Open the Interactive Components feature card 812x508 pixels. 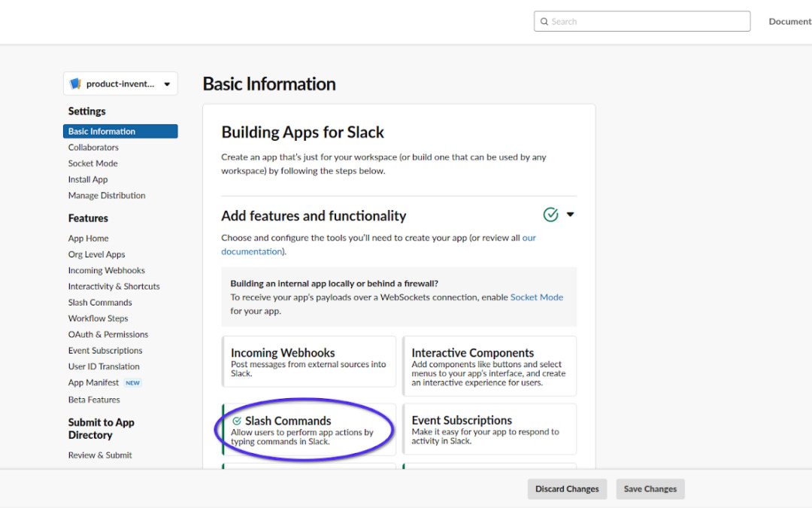(489, 367)
